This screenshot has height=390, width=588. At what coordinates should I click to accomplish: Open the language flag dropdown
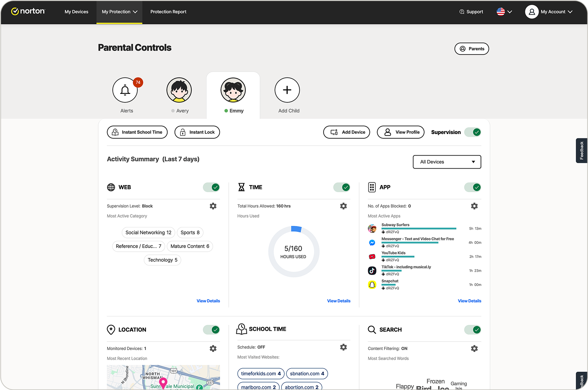504,12
